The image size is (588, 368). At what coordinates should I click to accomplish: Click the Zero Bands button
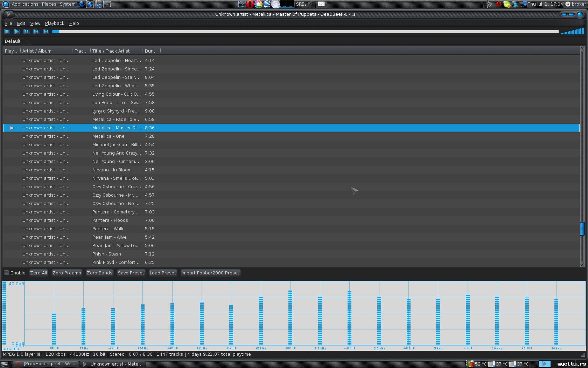(x=99, y=273)
